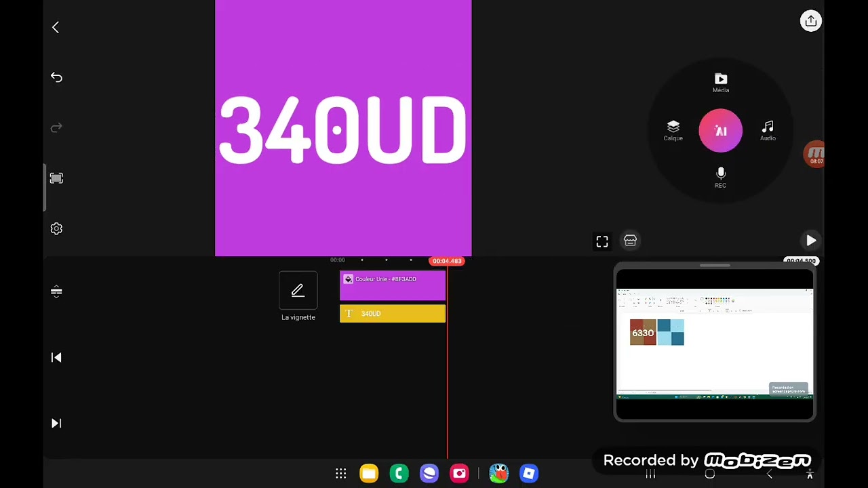Tap the Android home button
Screen dimensions: 868x488
710,474
